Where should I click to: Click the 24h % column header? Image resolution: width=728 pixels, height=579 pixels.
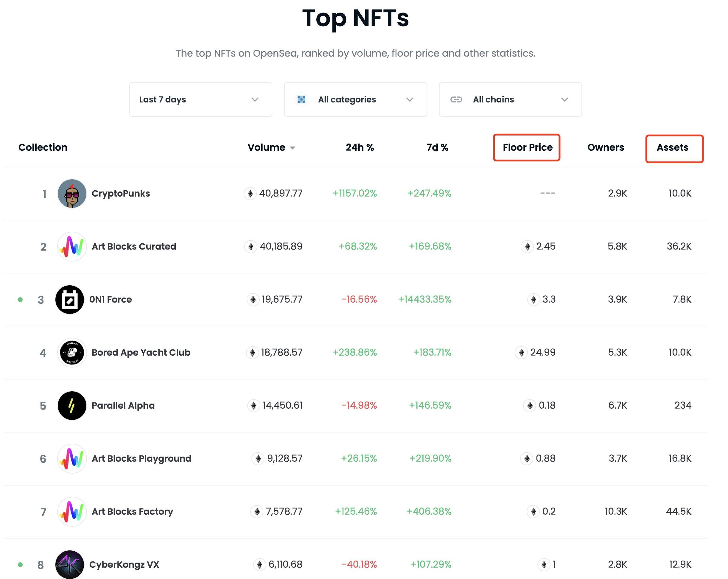360,147
